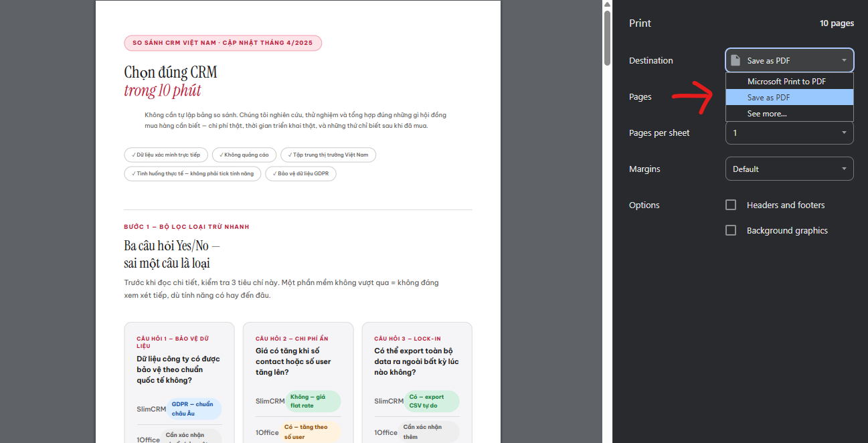Open the Pages per sheet dropdown
Screen dimensions: 868x443
(x=790, y=132)
